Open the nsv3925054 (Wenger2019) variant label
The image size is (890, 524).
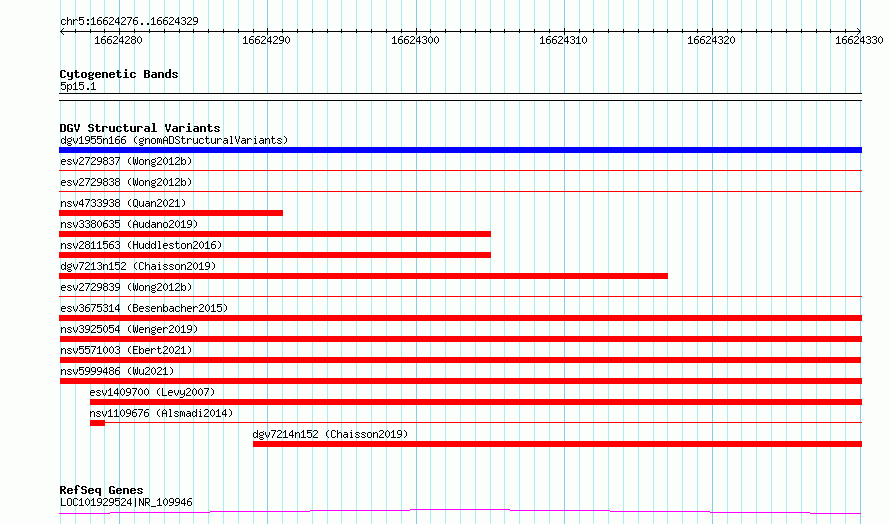129,329
